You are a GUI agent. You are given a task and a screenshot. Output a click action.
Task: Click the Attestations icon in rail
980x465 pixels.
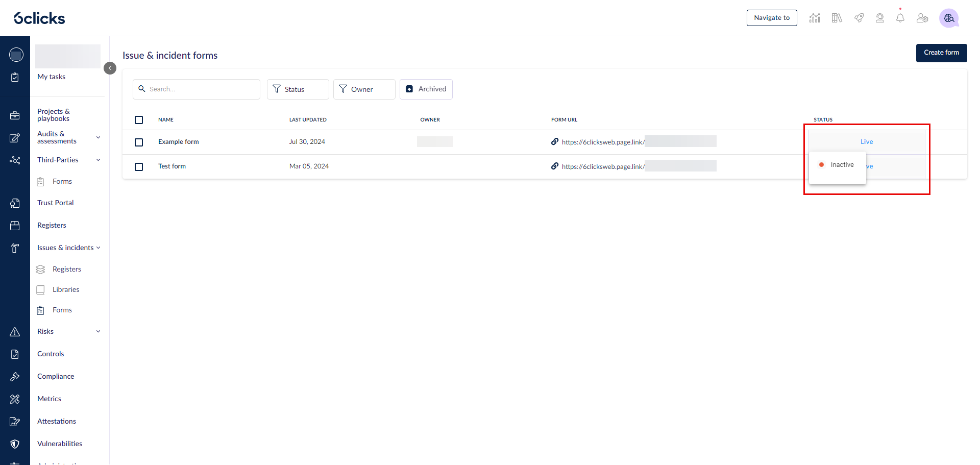(x=15, y=422)
